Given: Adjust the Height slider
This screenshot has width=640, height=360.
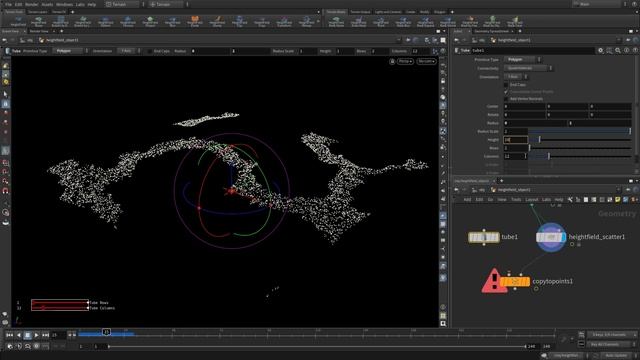Looking at the screenshot, I should point(580,140).
